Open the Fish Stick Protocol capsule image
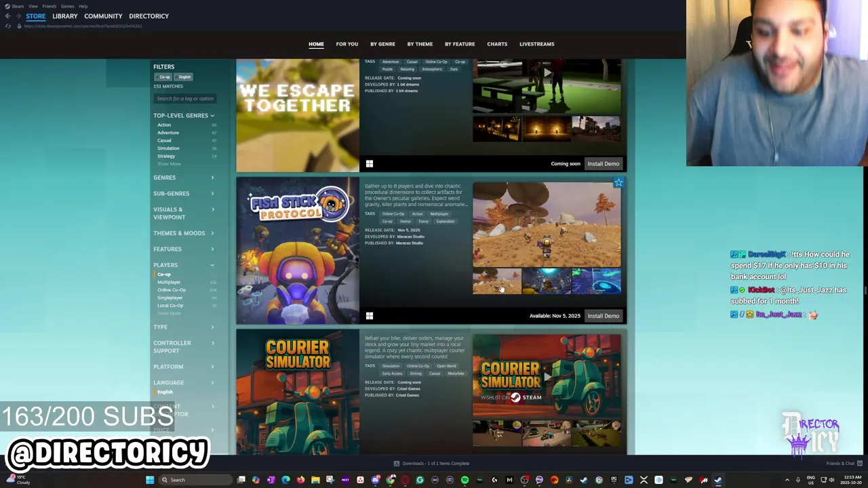Image resolution: width=868 pixels, height=488 pixels. tap(298, 251)
